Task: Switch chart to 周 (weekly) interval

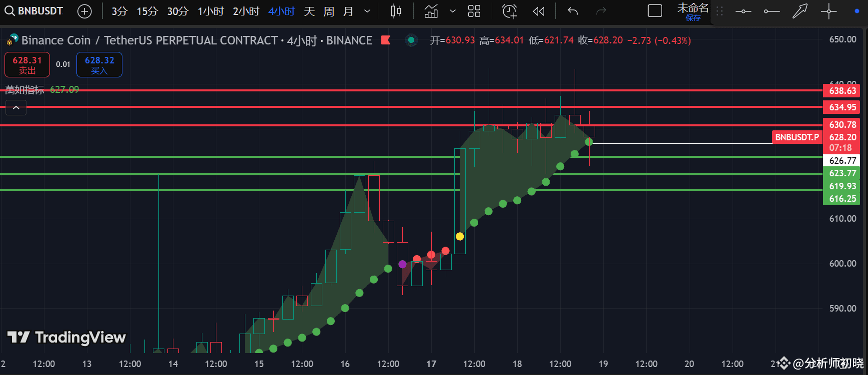Action: (x=329, y=11)
